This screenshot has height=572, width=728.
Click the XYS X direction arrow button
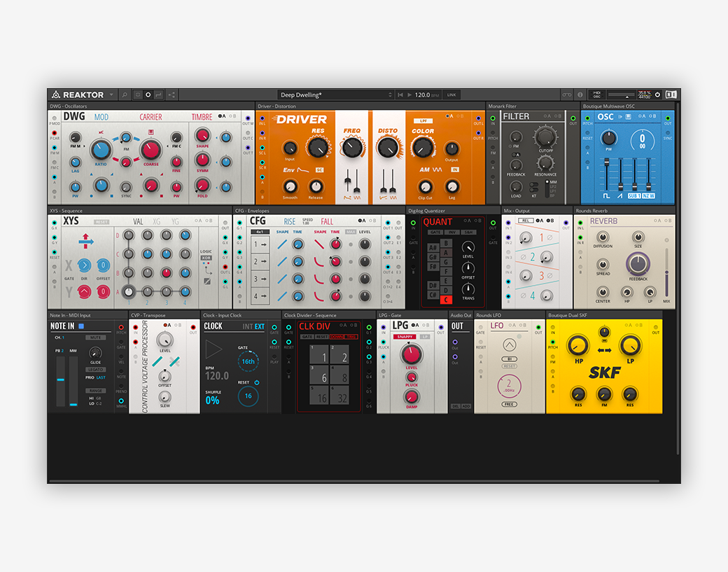(x=84, y=265)
